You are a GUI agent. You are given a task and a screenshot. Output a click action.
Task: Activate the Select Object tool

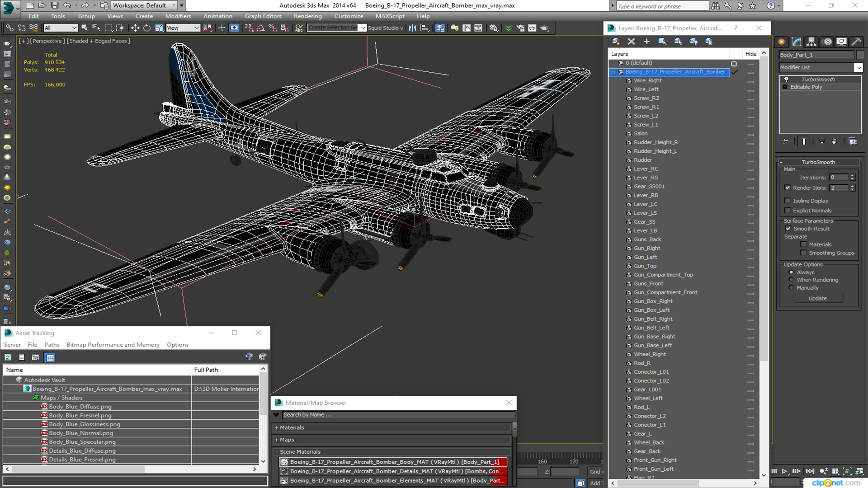84,28
